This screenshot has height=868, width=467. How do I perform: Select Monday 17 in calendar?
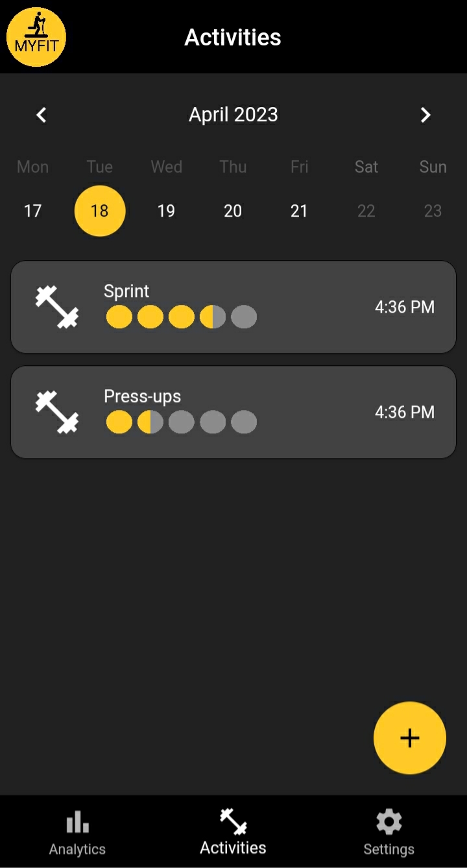32,211
